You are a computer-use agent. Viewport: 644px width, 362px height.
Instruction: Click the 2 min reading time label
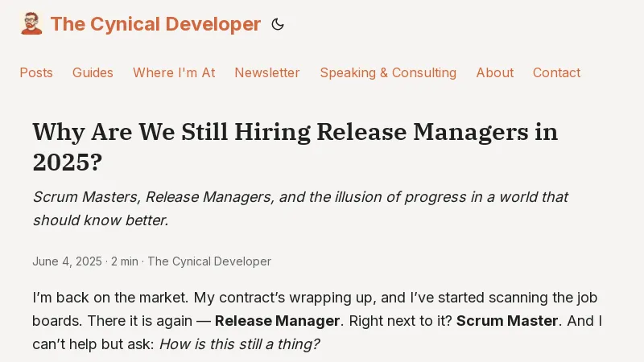coord(125,261)
